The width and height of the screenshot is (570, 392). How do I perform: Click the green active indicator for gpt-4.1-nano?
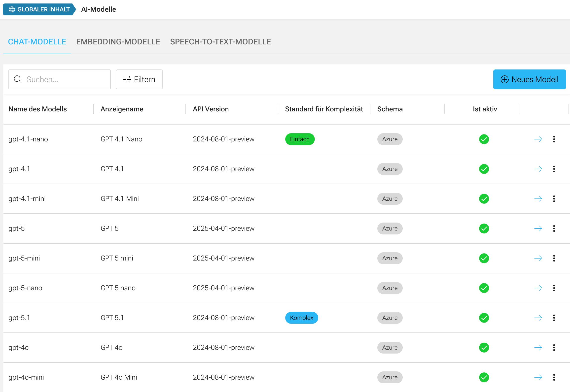[484, 139]
